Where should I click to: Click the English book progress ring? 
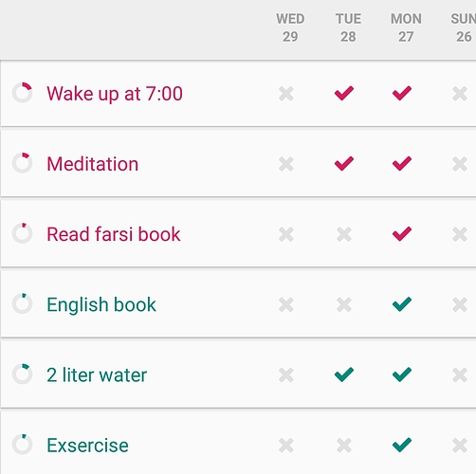click(x=22, y=303)
